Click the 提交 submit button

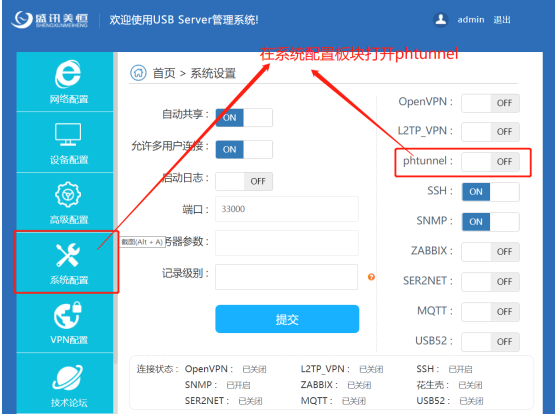pos(287,319)
